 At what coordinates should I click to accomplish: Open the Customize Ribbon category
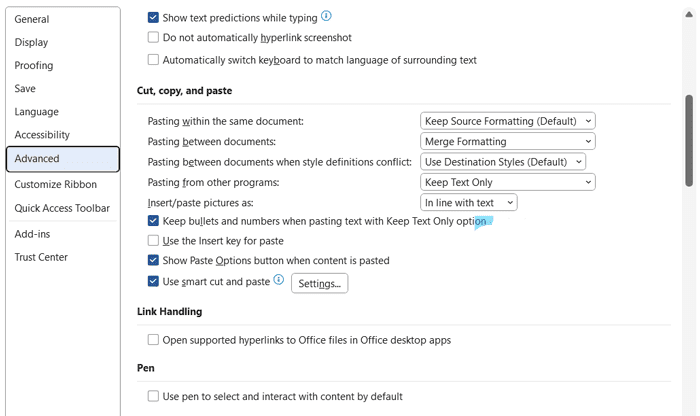point(56,185)
